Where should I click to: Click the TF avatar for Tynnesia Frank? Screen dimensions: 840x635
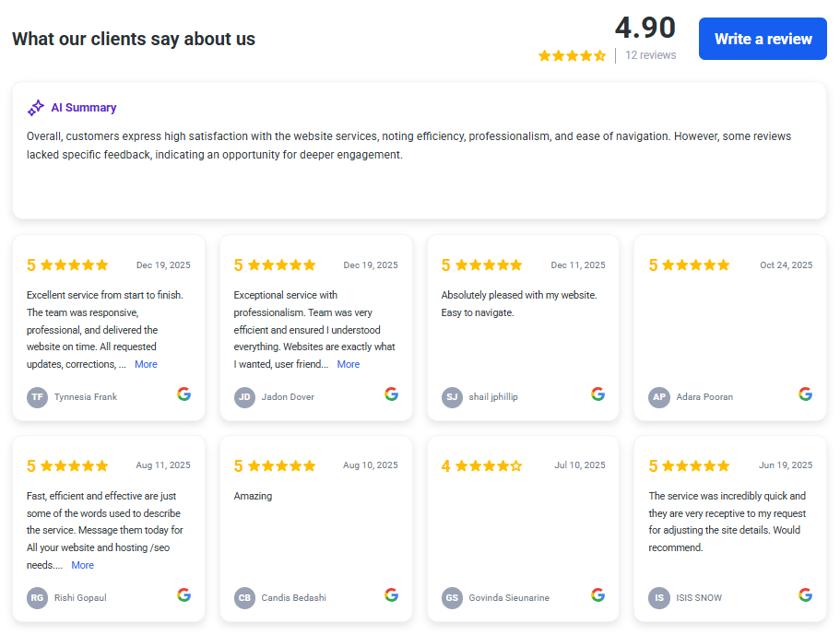(x=37, y=397)
